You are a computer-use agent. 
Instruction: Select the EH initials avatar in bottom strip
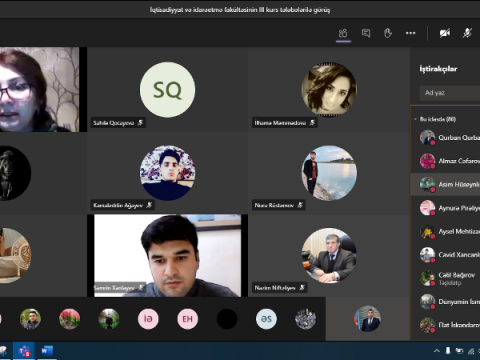point(187,319)
